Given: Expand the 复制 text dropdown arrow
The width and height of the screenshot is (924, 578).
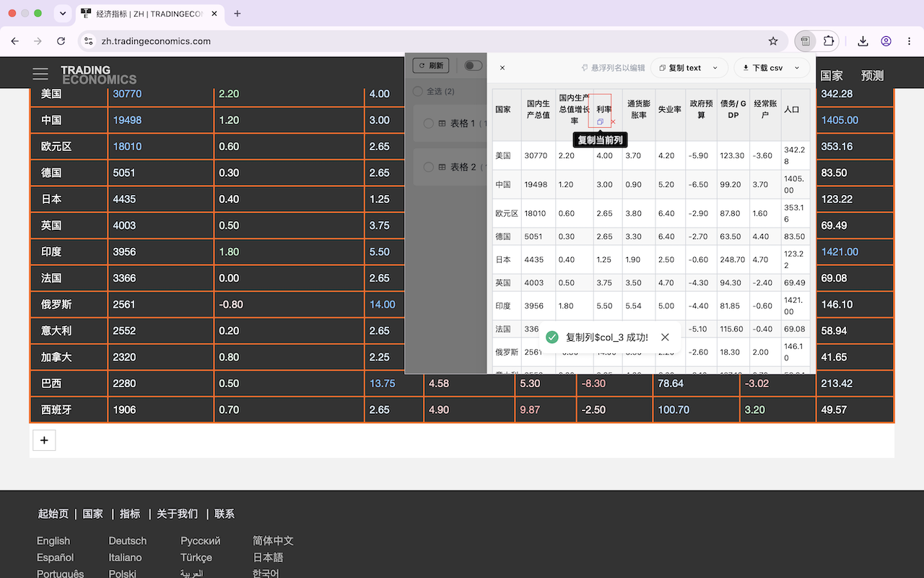Looking at the screenshot, I should click(715, 68).
